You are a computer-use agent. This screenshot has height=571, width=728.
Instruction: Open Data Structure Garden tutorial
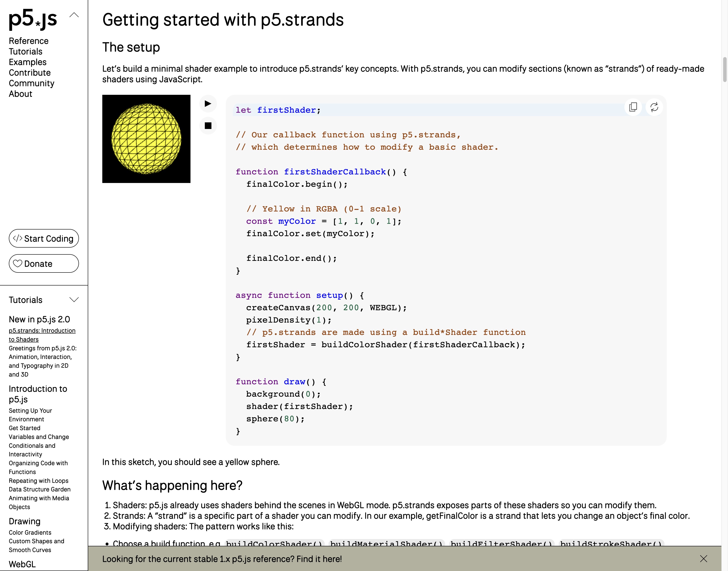click(x=39, y=489)
